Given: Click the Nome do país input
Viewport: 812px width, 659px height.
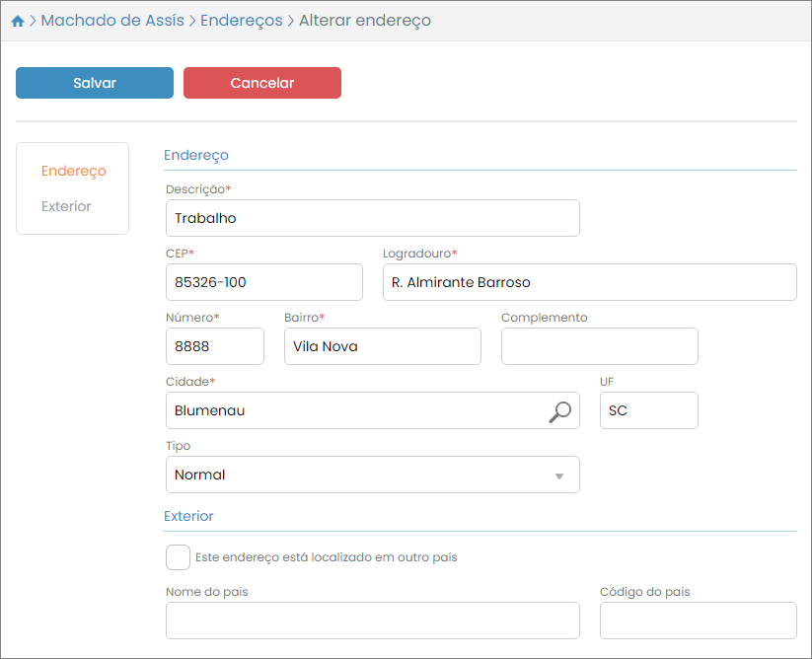Looking at the screenshot, I should 372,621.
